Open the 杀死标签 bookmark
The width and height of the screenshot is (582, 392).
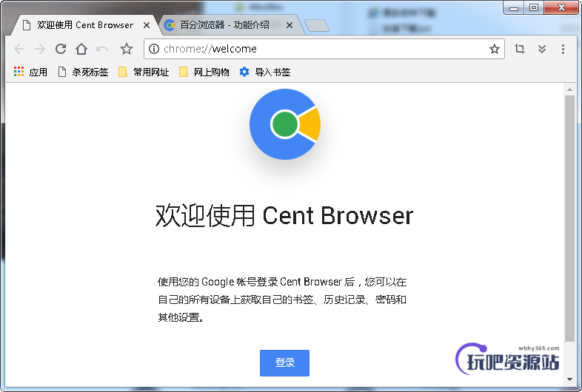click(83, 72)
